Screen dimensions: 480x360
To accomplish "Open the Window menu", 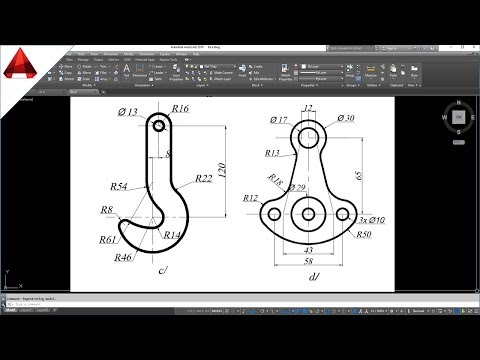I will coord(181,54).
